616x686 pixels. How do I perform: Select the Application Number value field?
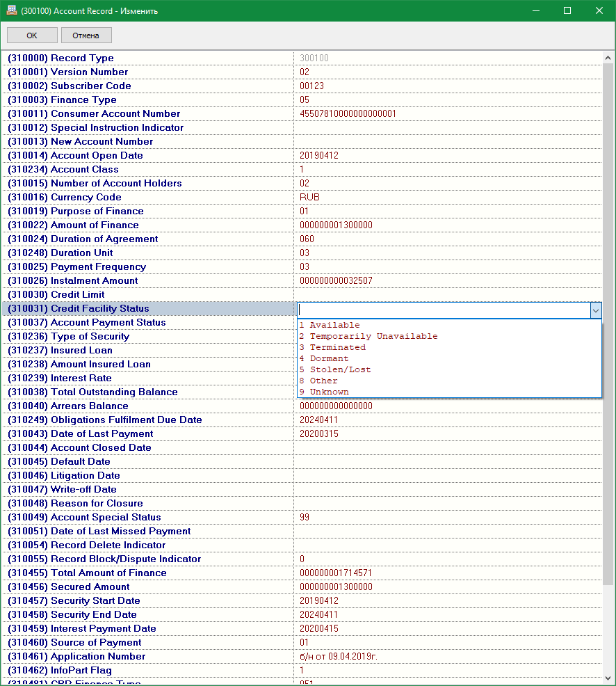click(447, 656)
